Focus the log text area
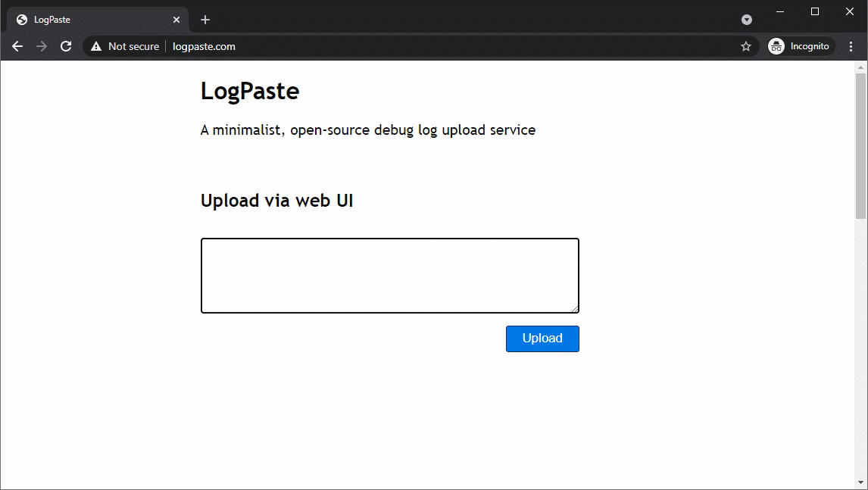868x490 pixels. (x=390, y=276)
